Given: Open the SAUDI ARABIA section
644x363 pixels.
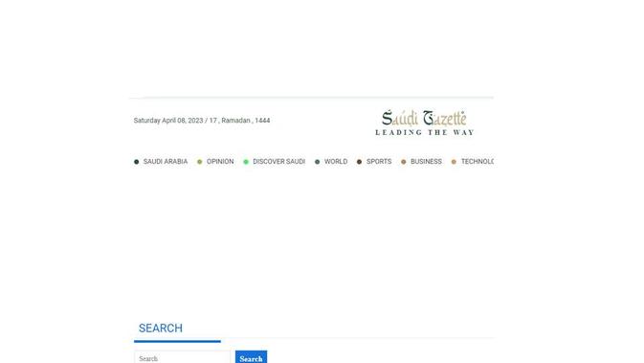Looking at the screenshot, I should click(166, 162).
